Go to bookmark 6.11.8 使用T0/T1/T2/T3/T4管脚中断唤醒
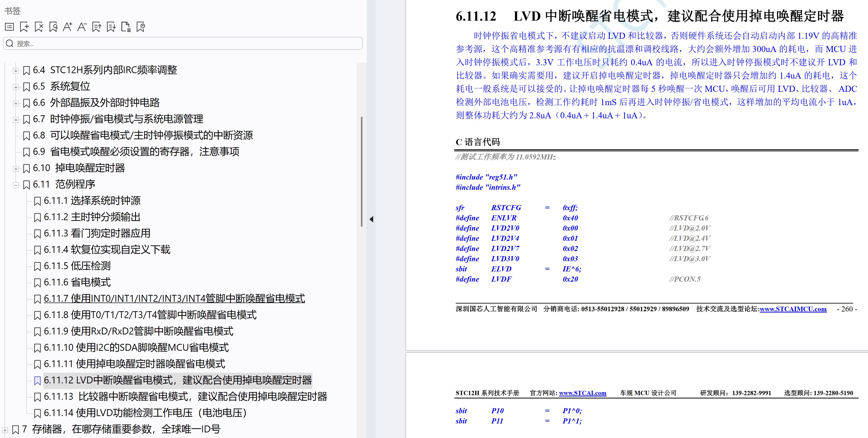This screenshot has width=868, height=438. pyautogui.click(x=150, y=315)
